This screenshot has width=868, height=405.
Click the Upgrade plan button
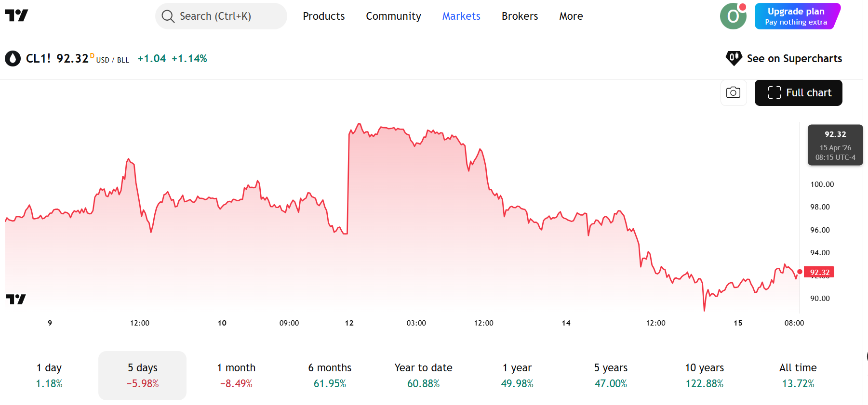797,16
